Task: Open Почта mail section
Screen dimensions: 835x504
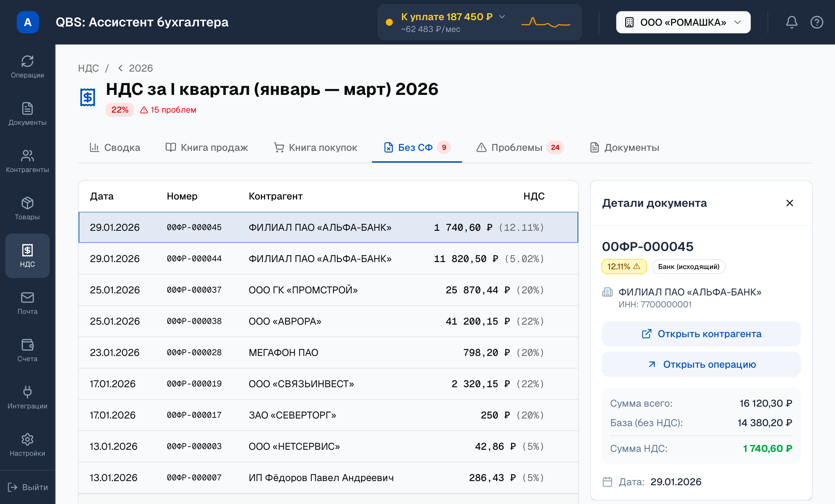Action: (27, 303)
